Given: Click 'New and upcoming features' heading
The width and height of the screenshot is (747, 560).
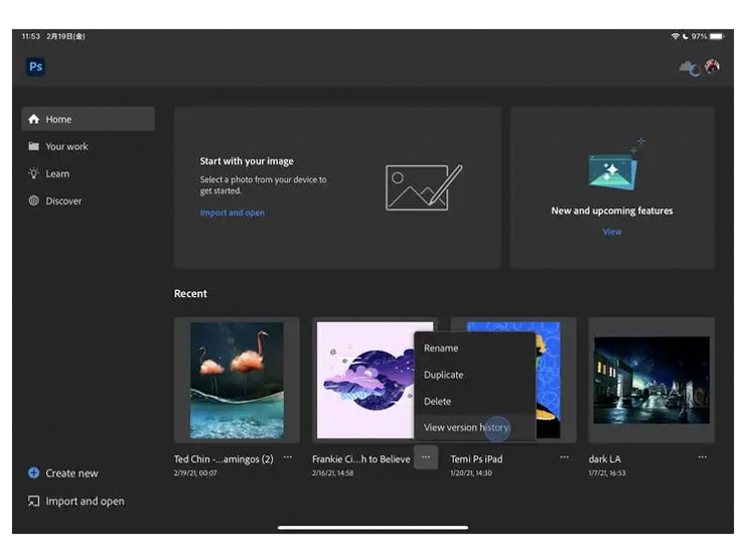Looking at the screenshot, I should pyautogui.click(x=613, y=210).
